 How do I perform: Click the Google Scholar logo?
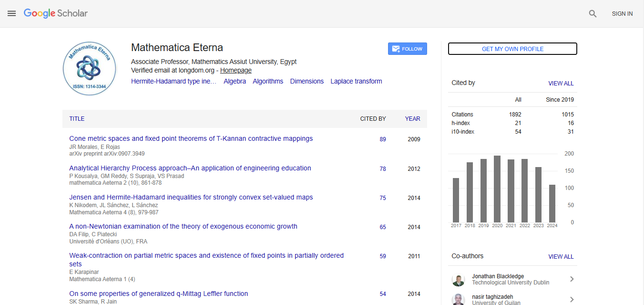56,14
